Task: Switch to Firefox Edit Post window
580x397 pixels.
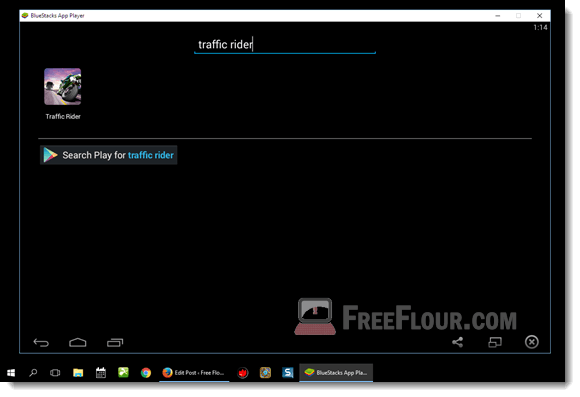Action: tap(194, 373)
